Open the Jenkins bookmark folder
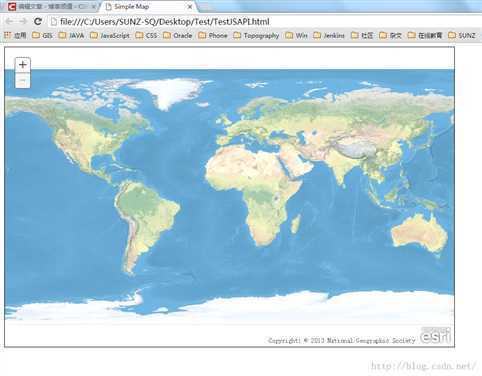Viewport: 482px width, 376px height. (329, 35)
